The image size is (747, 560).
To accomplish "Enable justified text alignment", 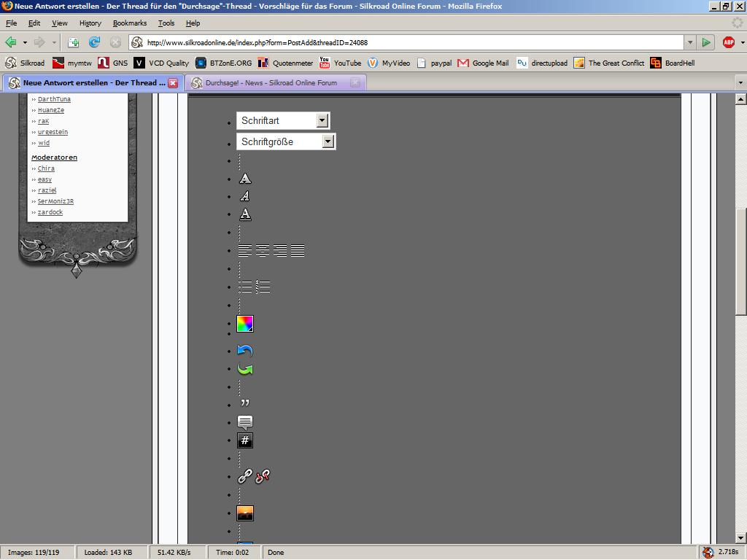I will (298, 251).
